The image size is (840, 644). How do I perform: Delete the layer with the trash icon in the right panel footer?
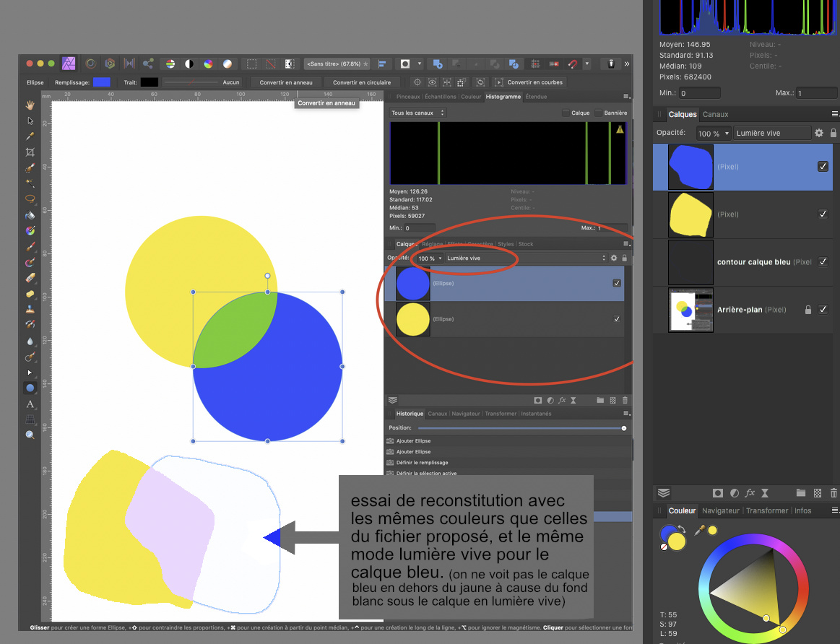click(833, 493)
